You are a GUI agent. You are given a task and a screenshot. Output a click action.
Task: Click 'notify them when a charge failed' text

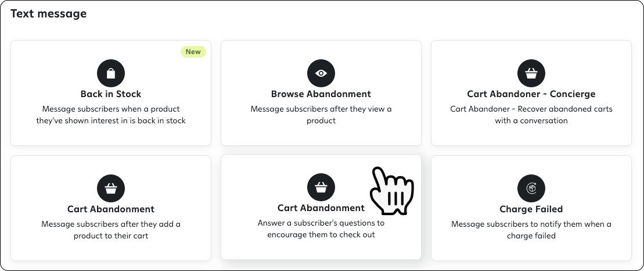pyautogui.click(x=531, y=230)
